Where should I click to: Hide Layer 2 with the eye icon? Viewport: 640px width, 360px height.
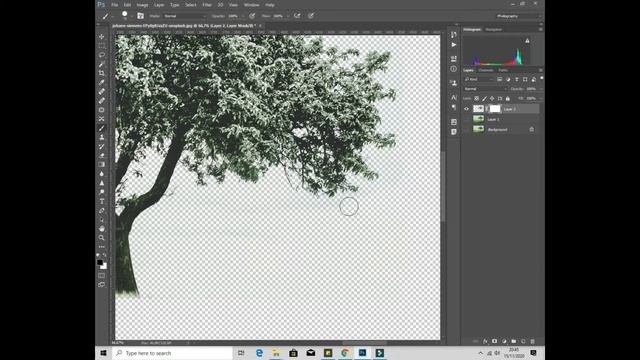[467, 109]
